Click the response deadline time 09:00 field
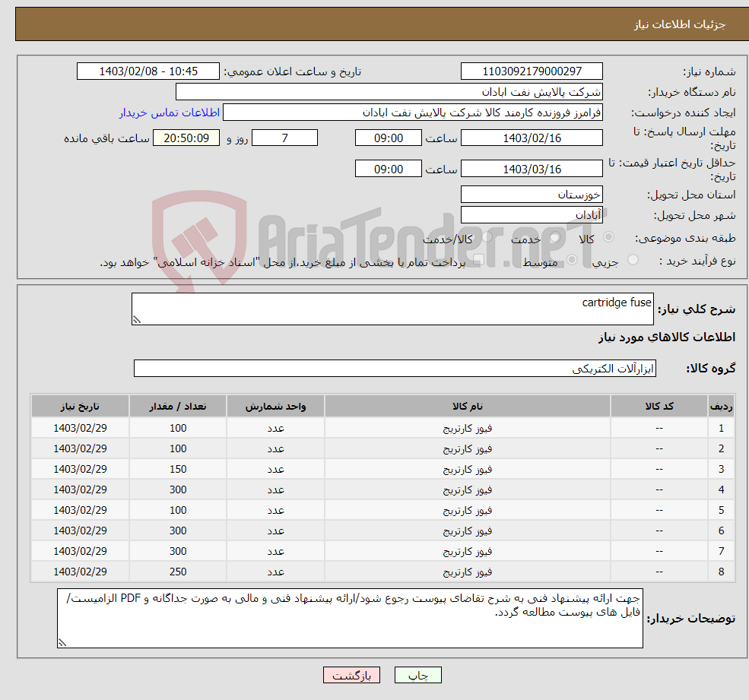The image size is (749, 700). point(389,138)
